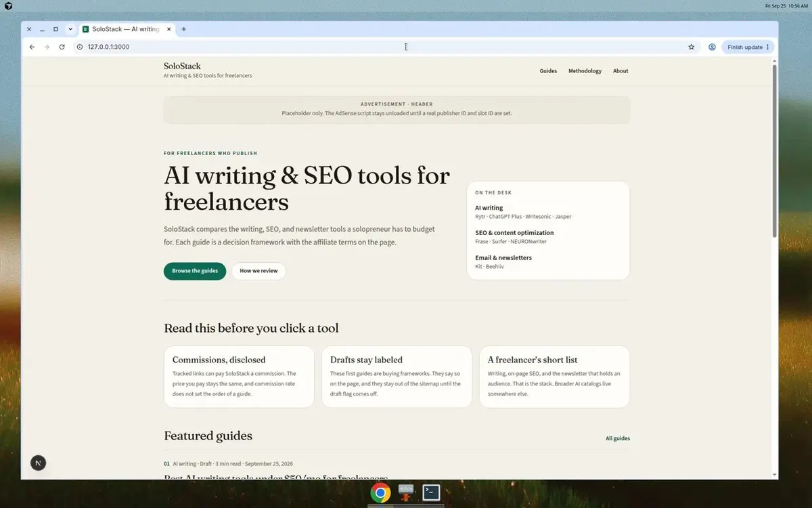The height and width of the screenshot is (508, 812).
Task: Expand the tab search dropdown arrow
Action: (x=70, y=29)
